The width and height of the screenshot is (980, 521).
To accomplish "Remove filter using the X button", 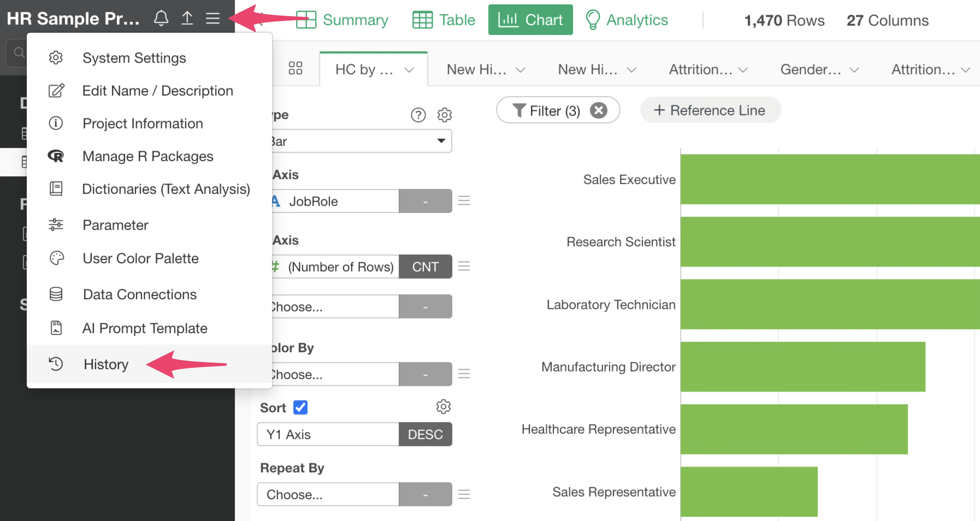I will tap(598, 111).
